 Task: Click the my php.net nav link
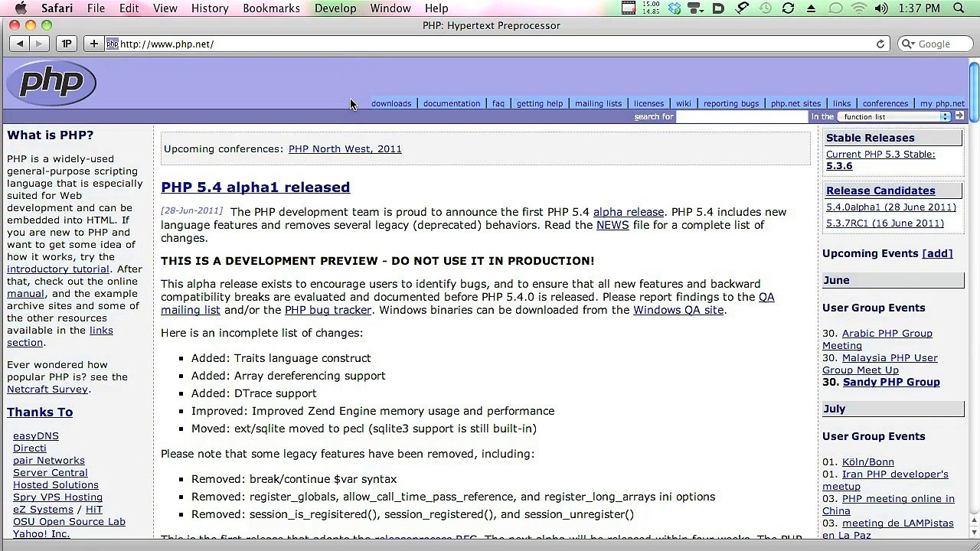(942, 103)
